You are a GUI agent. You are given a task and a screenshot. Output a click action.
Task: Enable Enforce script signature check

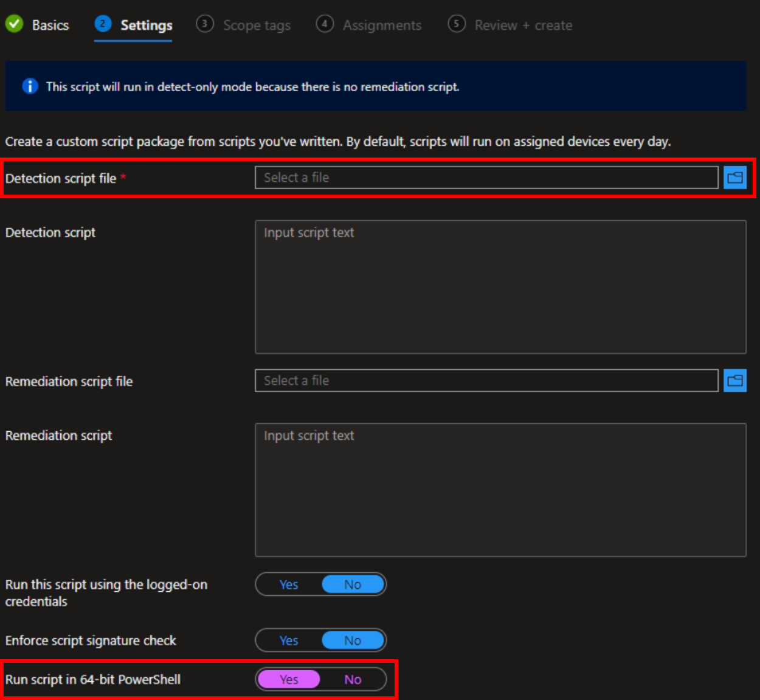tap(289, 640)
